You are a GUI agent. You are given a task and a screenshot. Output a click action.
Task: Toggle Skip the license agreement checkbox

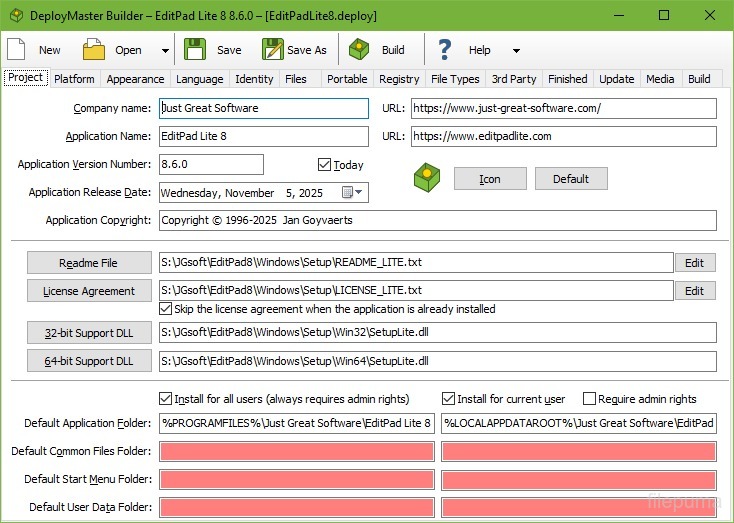[x=166, y=309]
